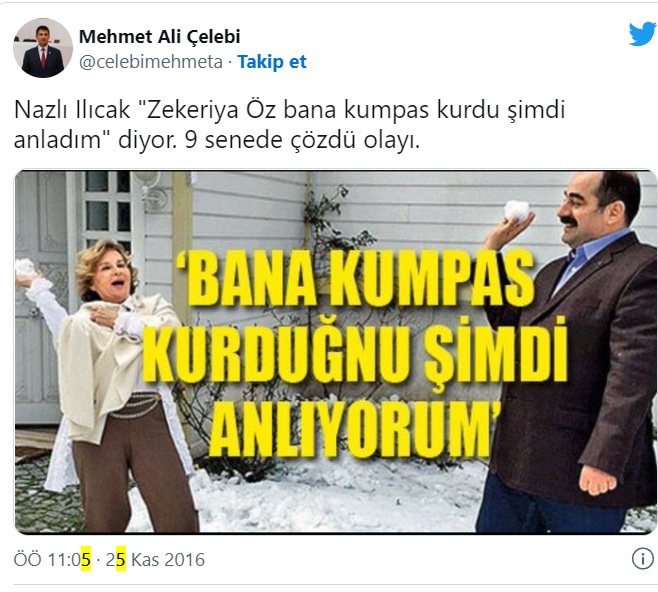658x592 pixels.
Task: Click the highlighted 5 in the time
Action: (86, 559)
